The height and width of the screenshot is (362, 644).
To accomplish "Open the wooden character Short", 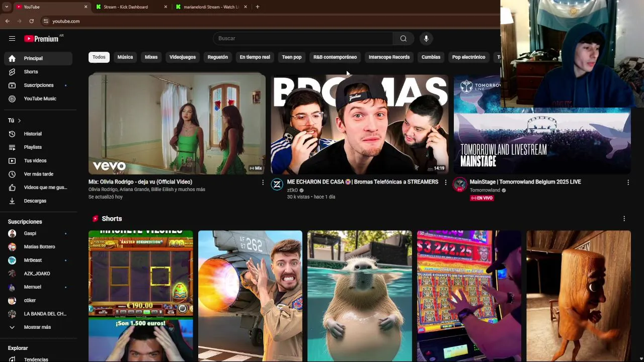I will (579, 296).
